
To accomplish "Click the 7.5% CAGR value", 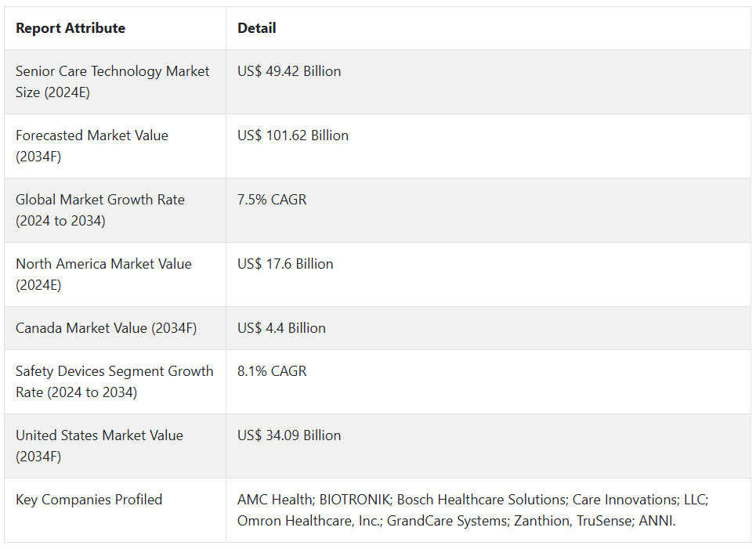I will point(272,200).
